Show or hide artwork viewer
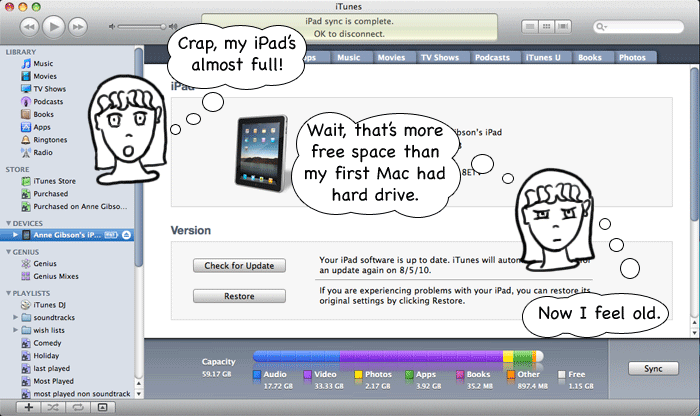700x416 pixels. click(102, 407)
